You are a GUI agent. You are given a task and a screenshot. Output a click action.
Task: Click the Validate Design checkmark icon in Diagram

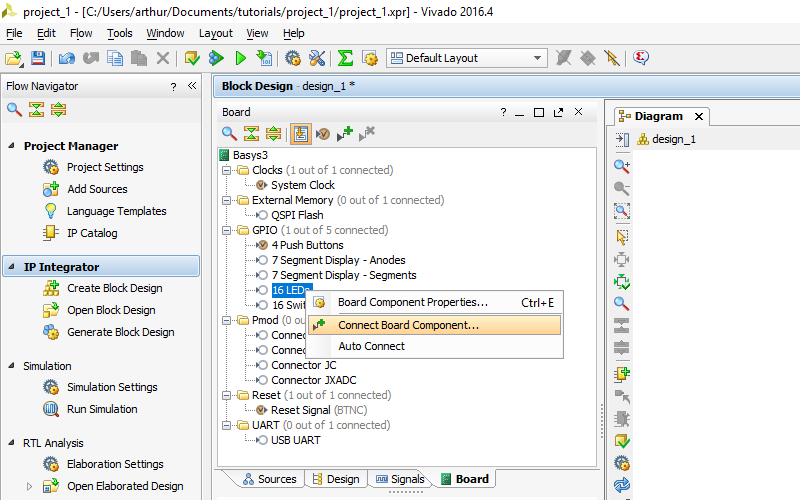621,441
